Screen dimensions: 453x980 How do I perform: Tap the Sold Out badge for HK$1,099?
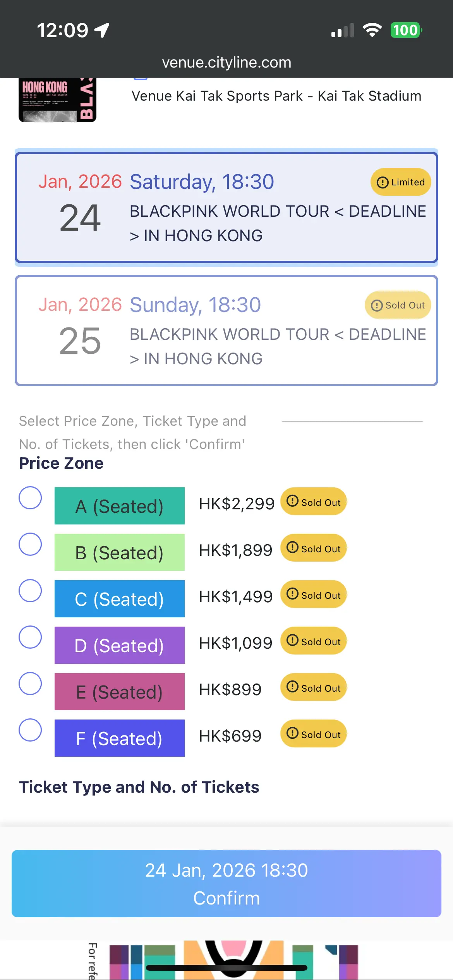[x=314, y=641]
